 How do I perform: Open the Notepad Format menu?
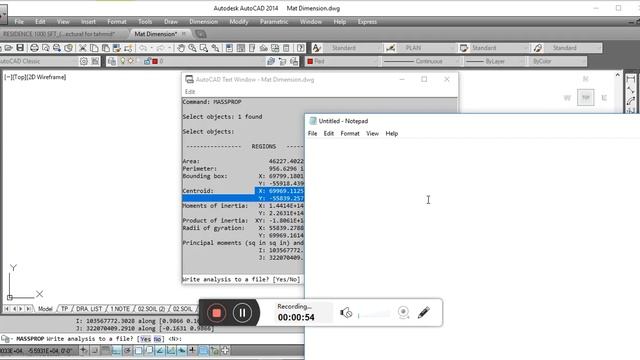350,133
